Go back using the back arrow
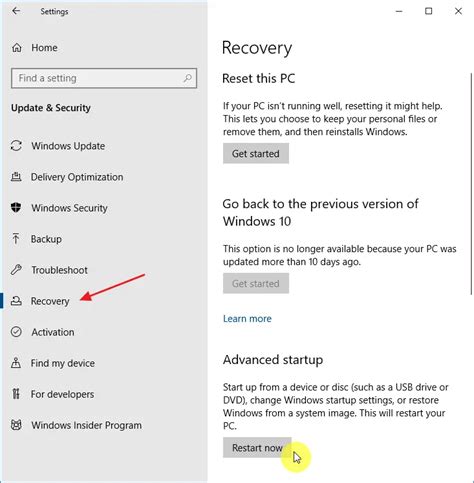The image size is (474, 483). 16,11
